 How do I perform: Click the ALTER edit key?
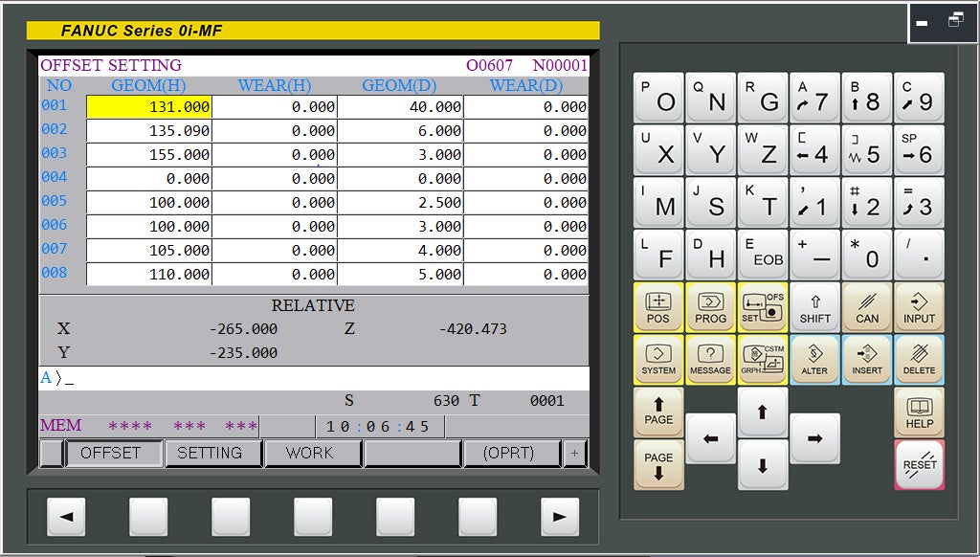point(815,360)
